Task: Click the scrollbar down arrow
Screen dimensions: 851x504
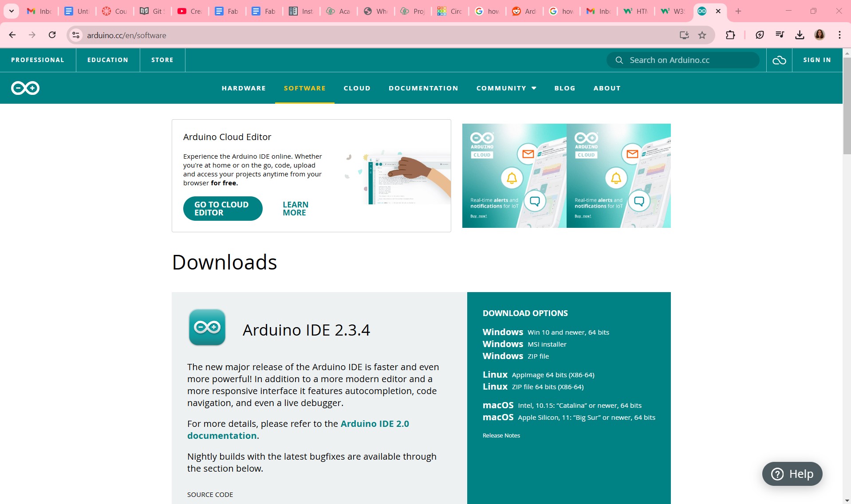Action: [847, 500]
